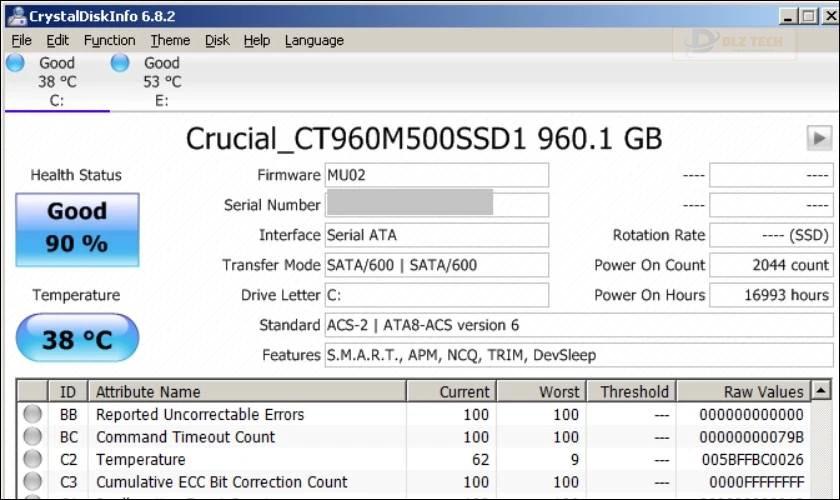The width and height of the screenshot is (840, 500).
Task: Click raw value 0000FFFFFFFF
Action: [x=756, y=482]
